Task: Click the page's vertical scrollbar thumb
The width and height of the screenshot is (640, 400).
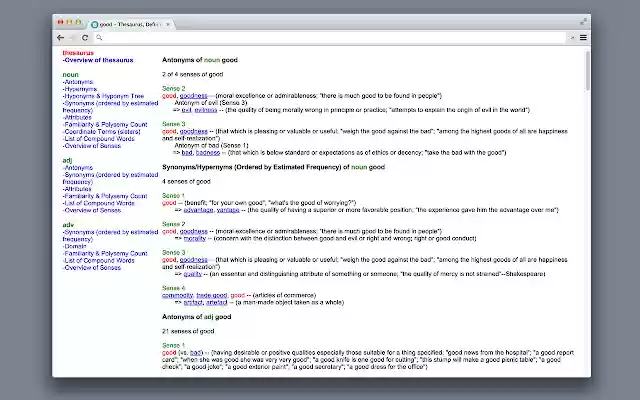Action: pyautogui.click(x=588, y=70)
